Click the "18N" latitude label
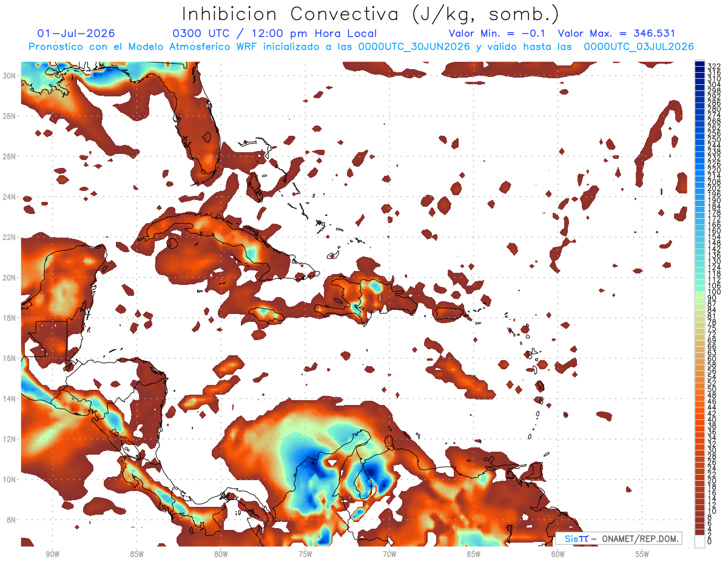Viewport: 728px width, 562px height. (x=10, y=318)
